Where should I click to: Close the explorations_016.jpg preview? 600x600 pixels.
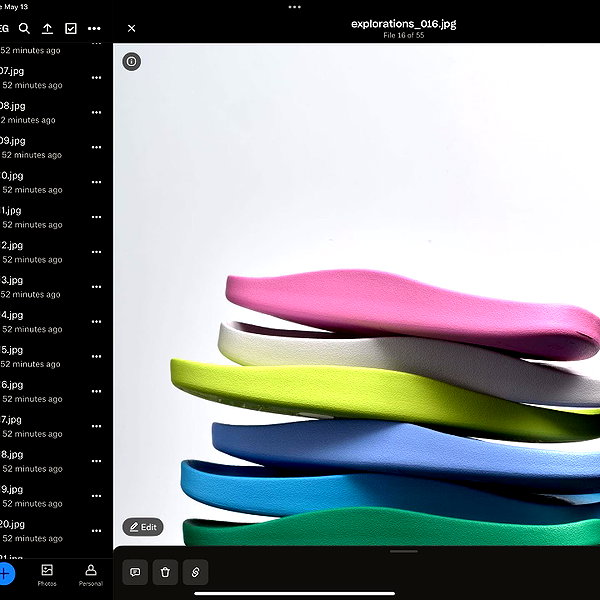coord(131,28)
